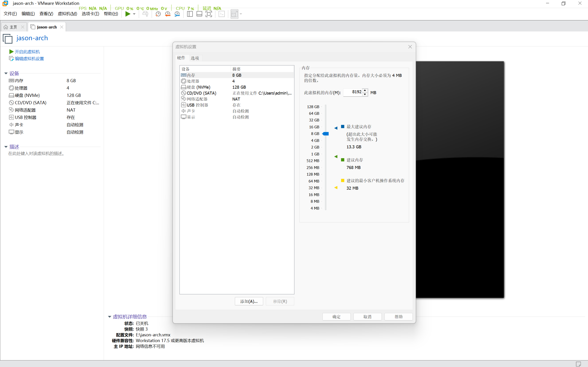Click Send Ctrl+Alt+Del toolbar icon
The height and width of the screenshot is (367, 588).
(x=145, y=14)
